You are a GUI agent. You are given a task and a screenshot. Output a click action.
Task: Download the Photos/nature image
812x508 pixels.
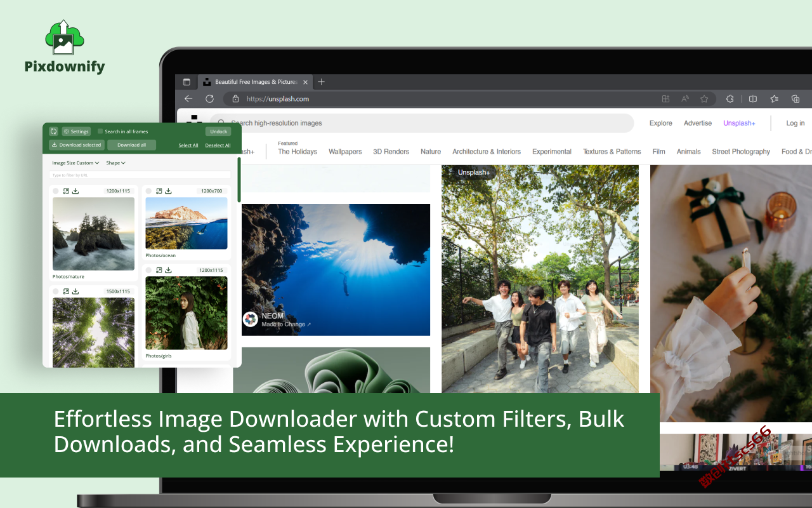(x=75, y=190)
